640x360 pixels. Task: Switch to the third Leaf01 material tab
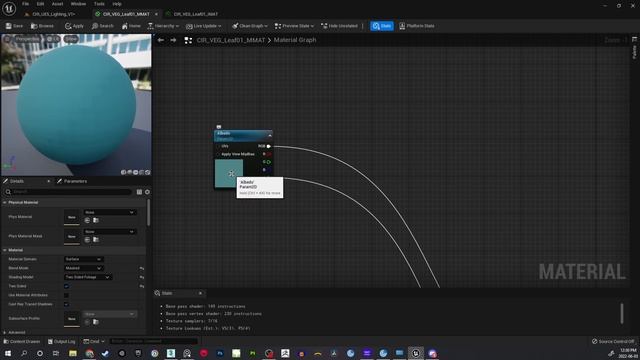tap(195, 14)
